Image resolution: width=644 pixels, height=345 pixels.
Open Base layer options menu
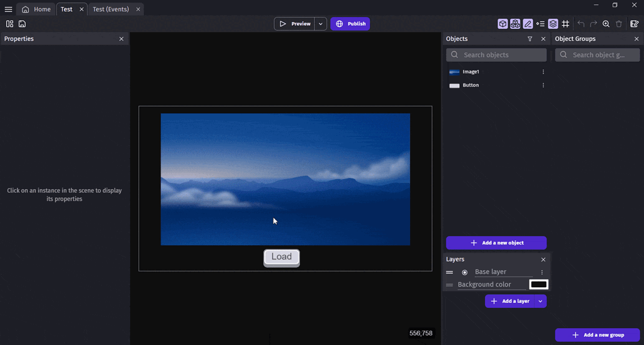542,272
